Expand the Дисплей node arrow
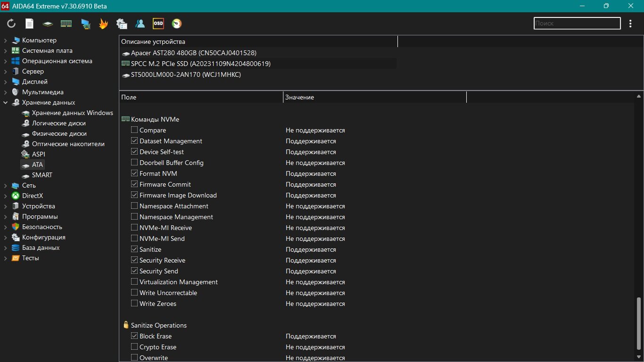This screenshot has height=362, width=644. 5,82
